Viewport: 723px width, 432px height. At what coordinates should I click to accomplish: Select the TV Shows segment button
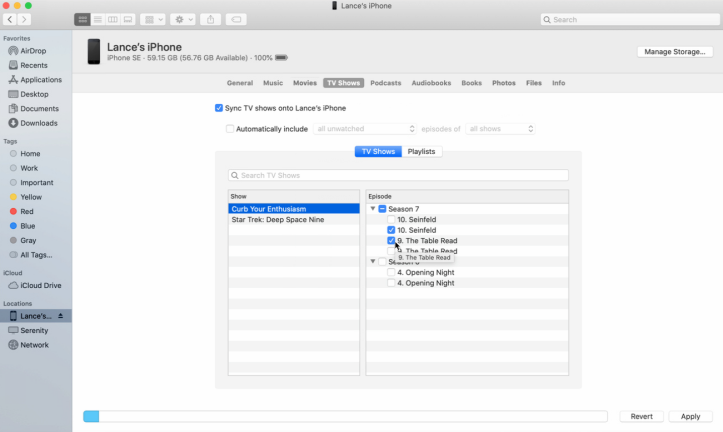tap(378, 151)
